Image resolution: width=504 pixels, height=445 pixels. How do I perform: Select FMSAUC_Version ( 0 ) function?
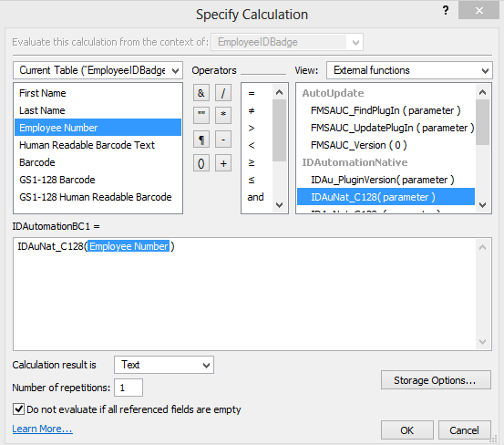click(386, 145)
